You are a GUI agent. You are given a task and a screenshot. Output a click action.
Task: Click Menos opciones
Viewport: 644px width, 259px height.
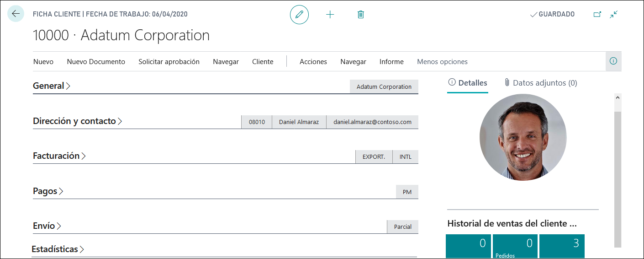tap(442, 62)
